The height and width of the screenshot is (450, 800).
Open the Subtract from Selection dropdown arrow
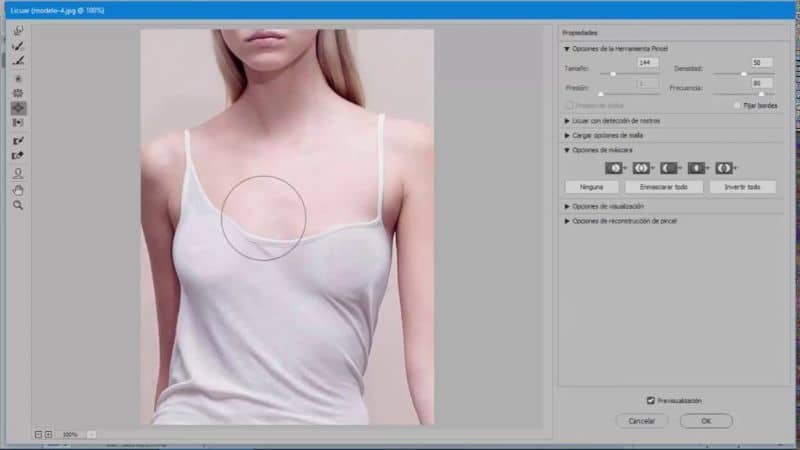[x=680, y=168]
